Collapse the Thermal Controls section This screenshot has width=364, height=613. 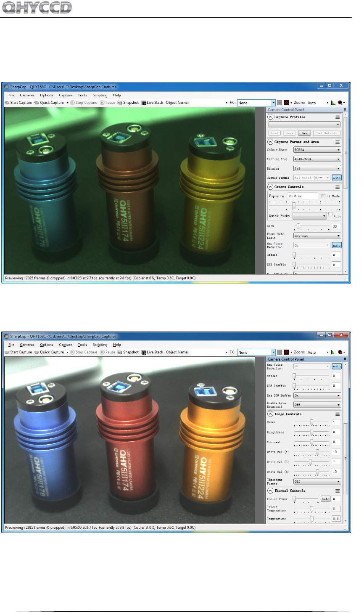pyautogui.click(x=270, y=491)
